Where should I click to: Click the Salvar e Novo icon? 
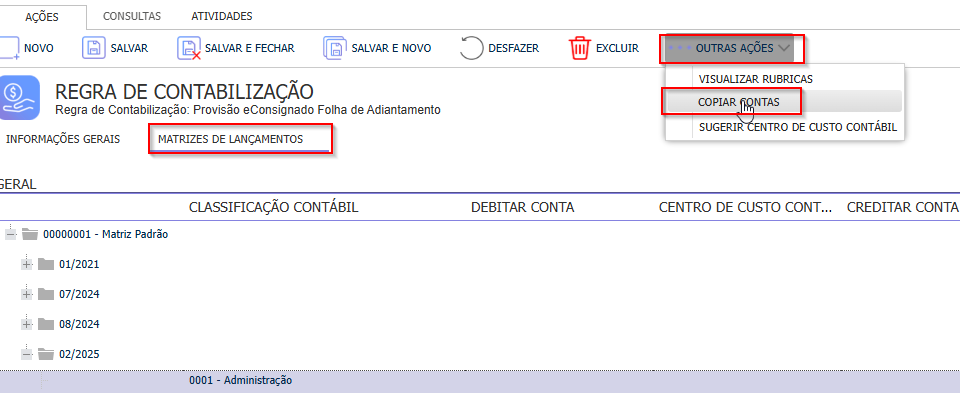[x=336, y=48]
